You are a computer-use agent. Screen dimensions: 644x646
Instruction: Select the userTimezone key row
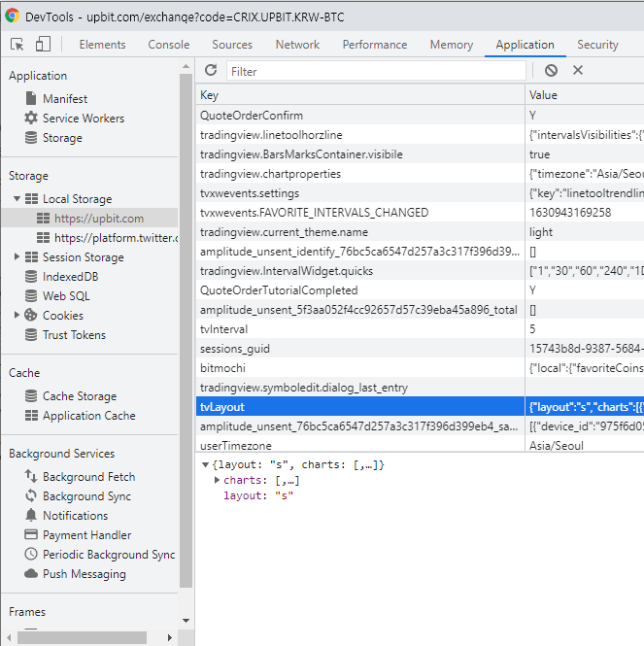pos(360,445)
